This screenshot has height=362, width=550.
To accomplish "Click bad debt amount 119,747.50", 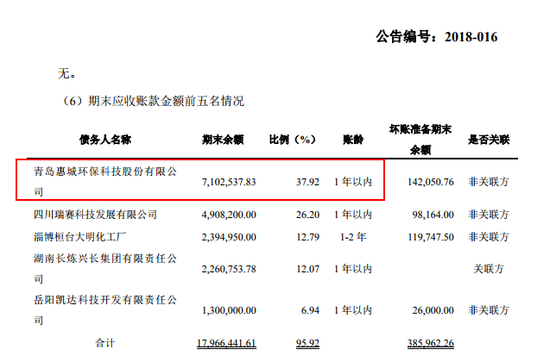I will pos(430,237).
